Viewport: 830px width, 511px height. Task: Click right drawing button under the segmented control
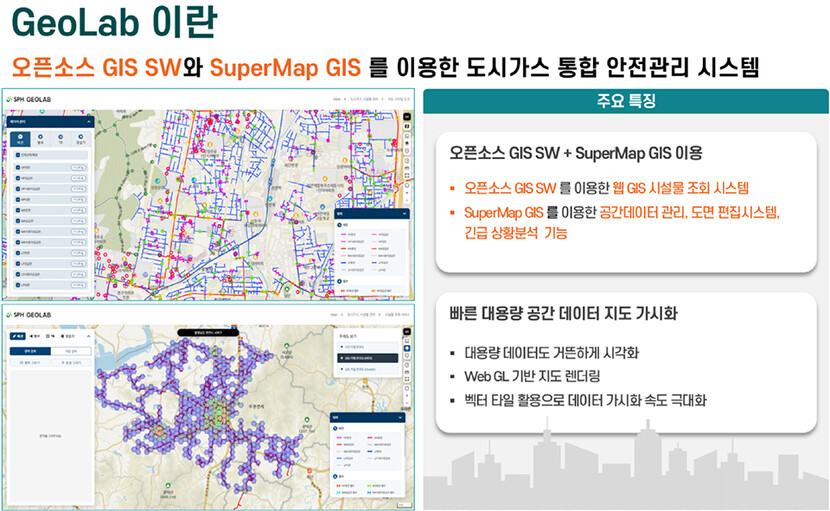[71, 363]
